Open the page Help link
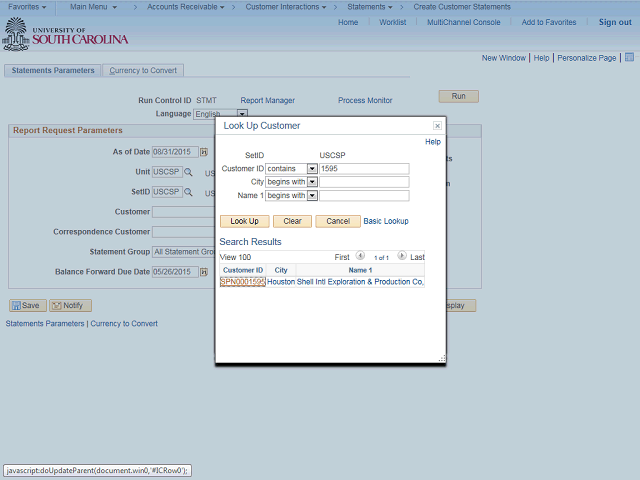 coord(541,58)
